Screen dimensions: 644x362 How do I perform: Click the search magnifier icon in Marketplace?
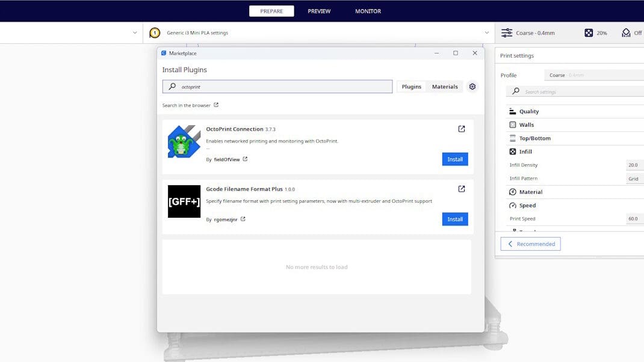coord(173,87)
